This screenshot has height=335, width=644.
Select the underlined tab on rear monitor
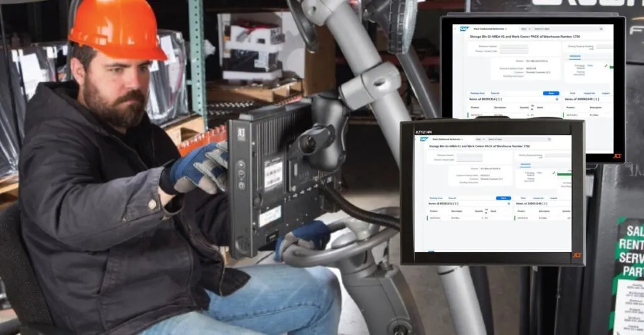(575, 57)
